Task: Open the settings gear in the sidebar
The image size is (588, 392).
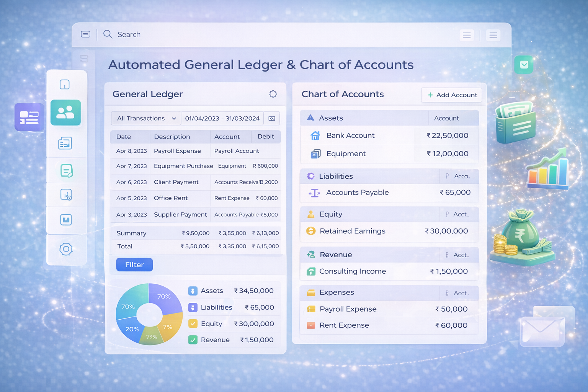Action: coord(66,249)
